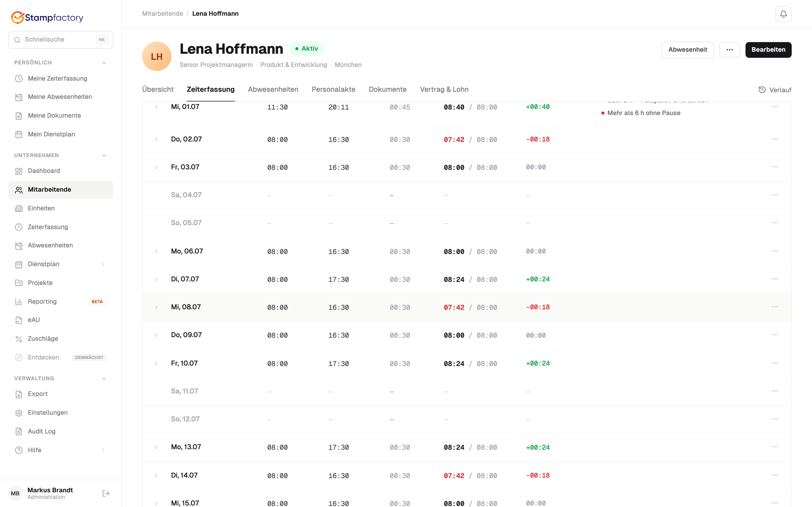Open row options for Do, 02.07
Image resolution: width=812 pixels, height=507 pixels.
[774, 139]
